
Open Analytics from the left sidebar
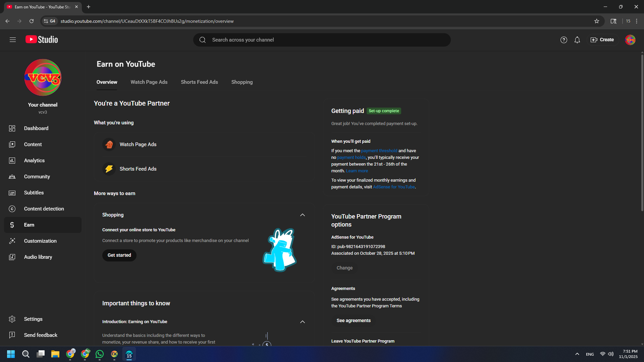43,160
